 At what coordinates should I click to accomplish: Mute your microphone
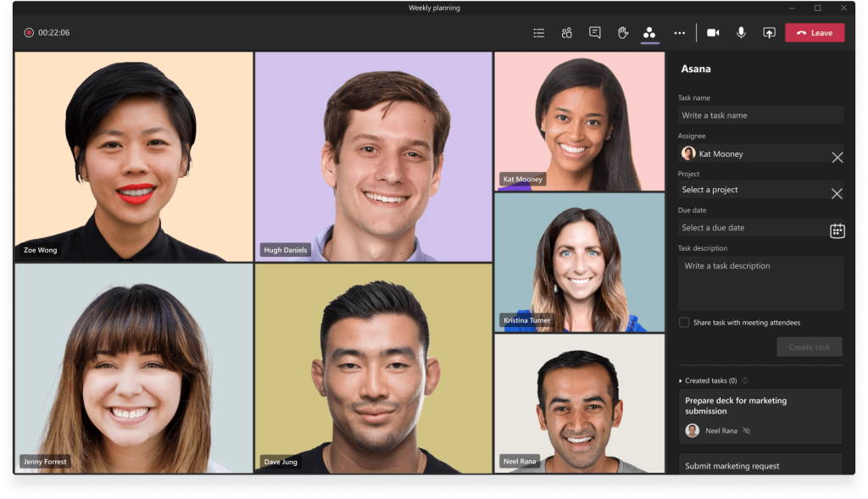click(741, 32)
